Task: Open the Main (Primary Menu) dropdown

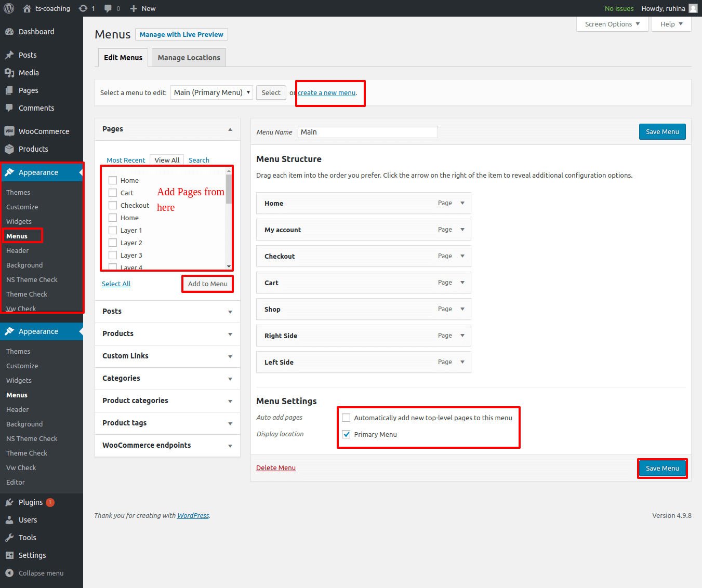Action: tap(211, 92)
